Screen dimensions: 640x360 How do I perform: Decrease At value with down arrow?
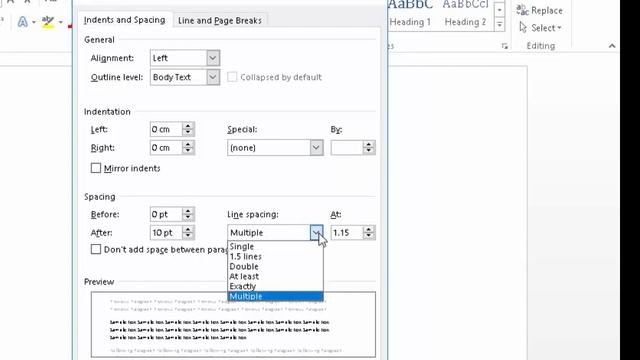tap(369, 236)
